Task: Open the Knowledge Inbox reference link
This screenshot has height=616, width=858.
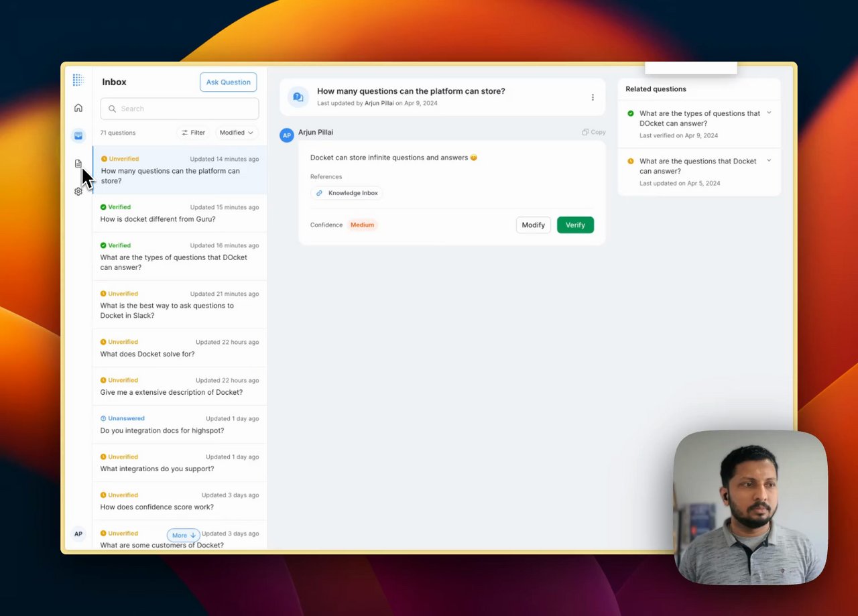Action: tap(347, 193)
